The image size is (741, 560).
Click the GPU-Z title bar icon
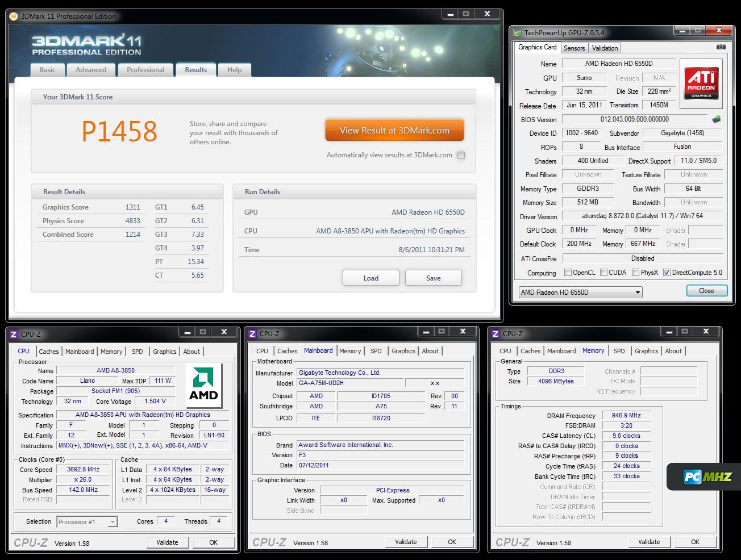pyautogui.click(x=518, y=33)
